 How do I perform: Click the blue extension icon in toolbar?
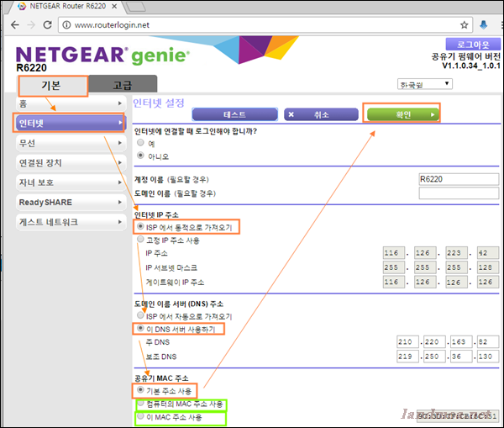(x=483, y=24)
